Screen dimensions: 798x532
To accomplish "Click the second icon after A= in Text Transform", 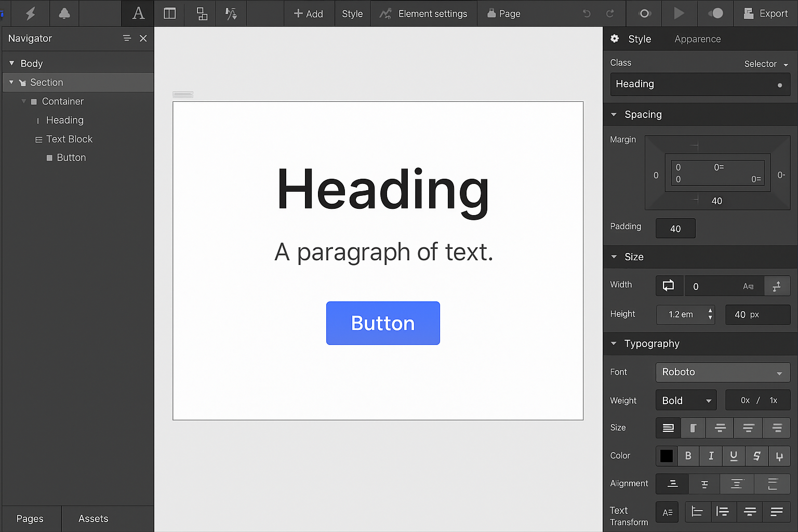I will coord(723,512).
